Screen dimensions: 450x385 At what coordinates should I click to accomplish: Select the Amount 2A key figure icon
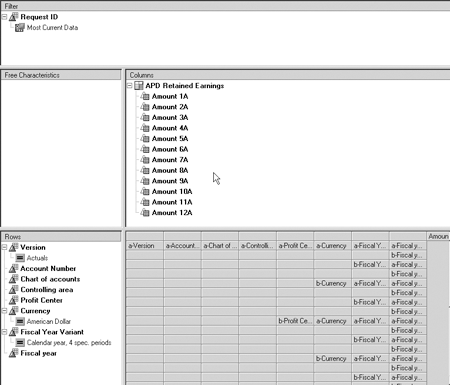(x=145, y=107)
